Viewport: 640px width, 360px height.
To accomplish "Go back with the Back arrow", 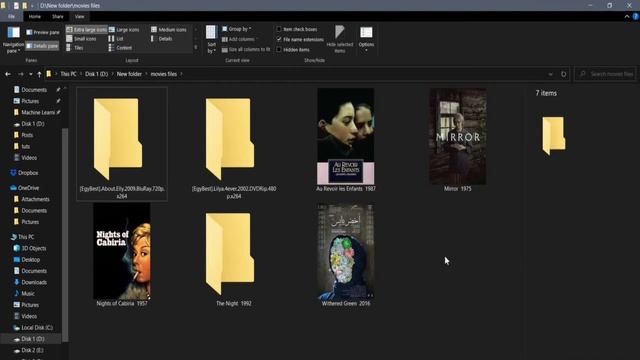I will point(8,74).
